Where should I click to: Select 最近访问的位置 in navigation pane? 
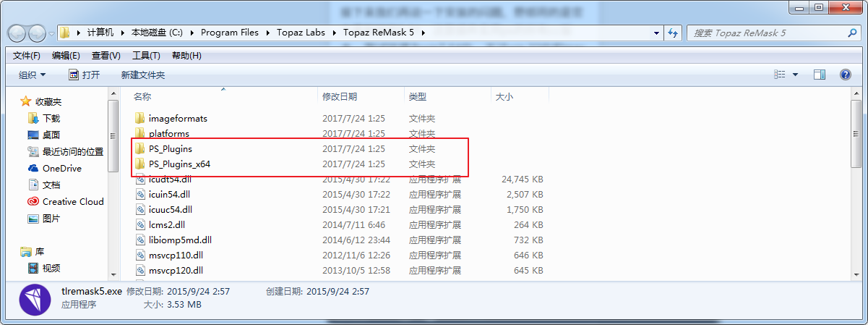coord(73,151)
